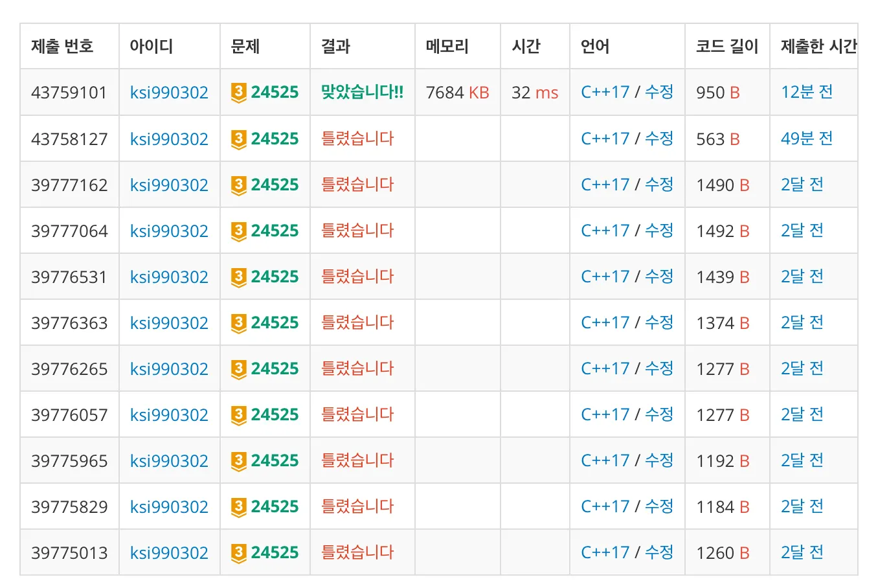Click 수정 to edit submission 43758127
The width and height of the screenshot is (878, 588).
click(x=659, y=138)
